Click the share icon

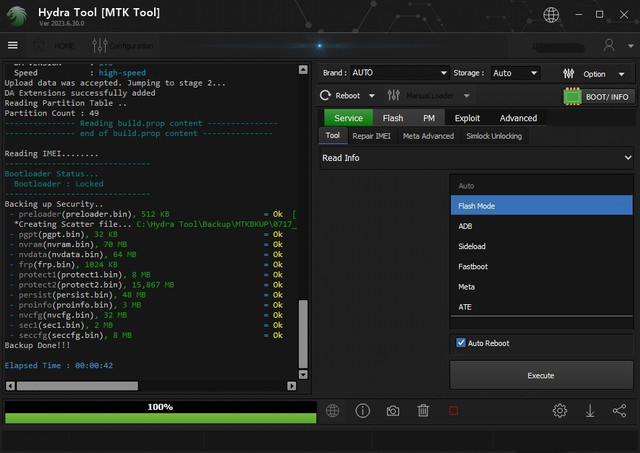[619, 411]
